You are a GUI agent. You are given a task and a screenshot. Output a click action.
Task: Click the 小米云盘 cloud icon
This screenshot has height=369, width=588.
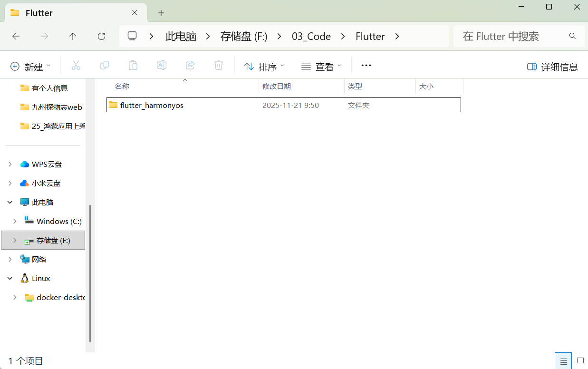tap(25, 183)
